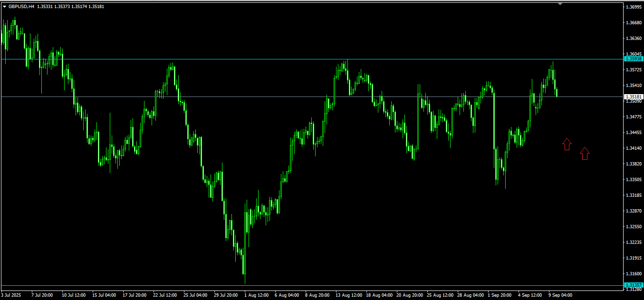Select the lower red up arrow

[x=585, y=153]
